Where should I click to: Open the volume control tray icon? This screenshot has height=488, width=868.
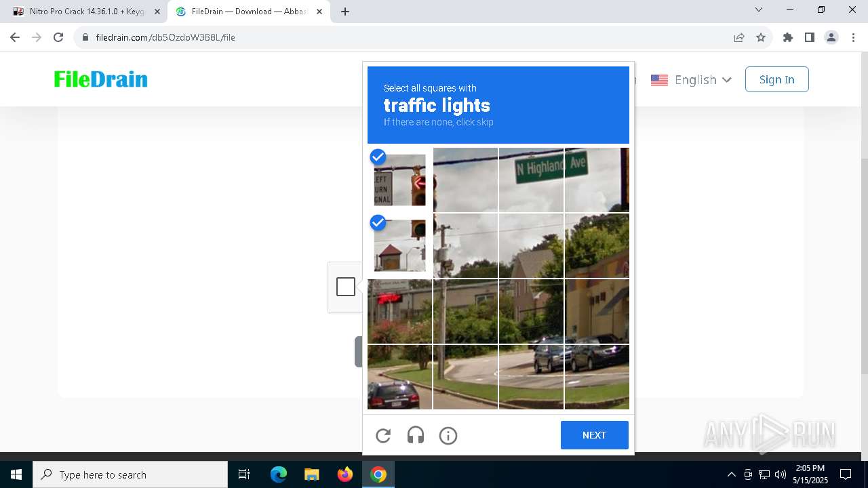tap(781, 474)
